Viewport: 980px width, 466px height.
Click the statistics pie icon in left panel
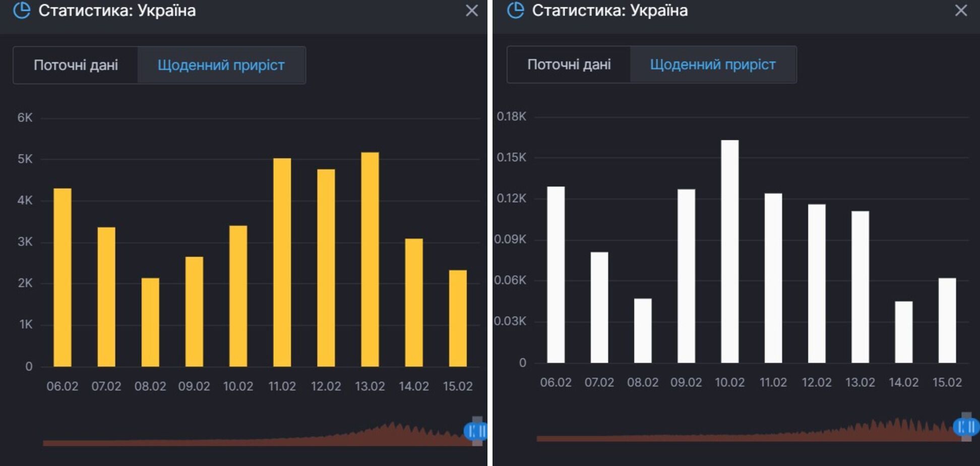tap(22, 10)
